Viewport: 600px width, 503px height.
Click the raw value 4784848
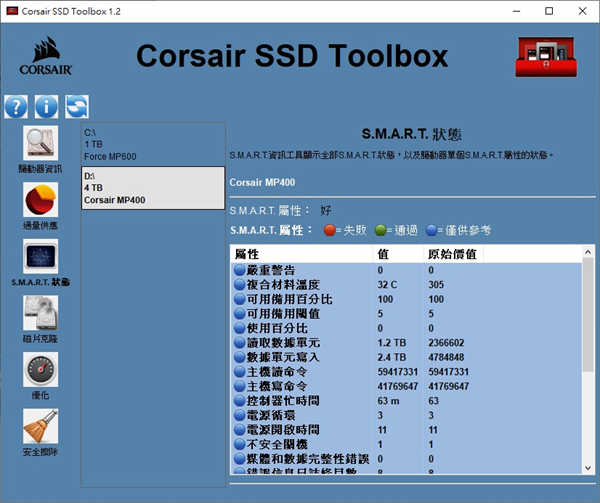tap(446, 357)
